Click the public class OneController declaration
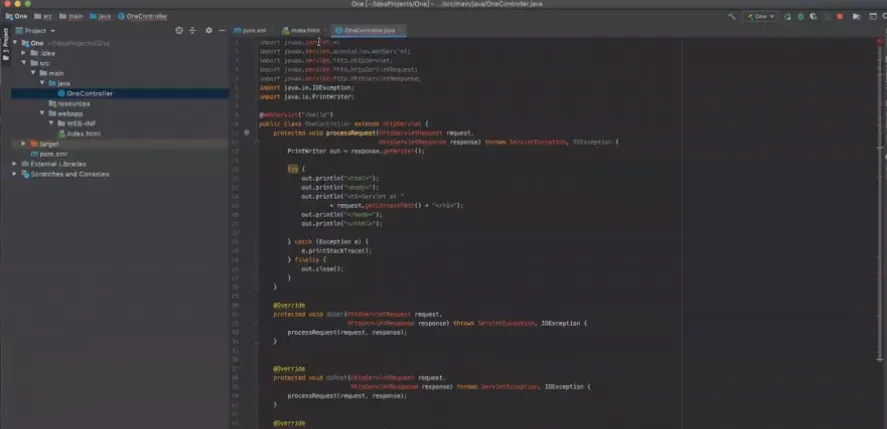Screen dimensions: 887x429 coord(344,123)
